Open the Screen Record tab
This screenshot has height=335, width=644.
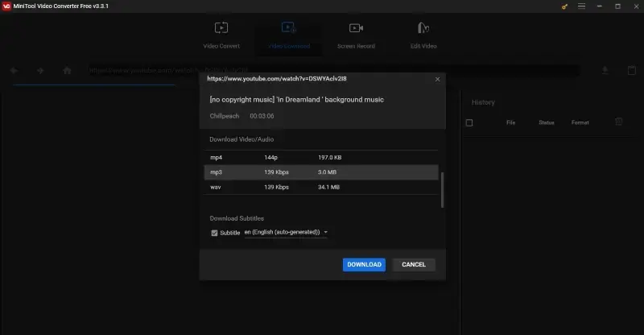(x=356, y=35)
